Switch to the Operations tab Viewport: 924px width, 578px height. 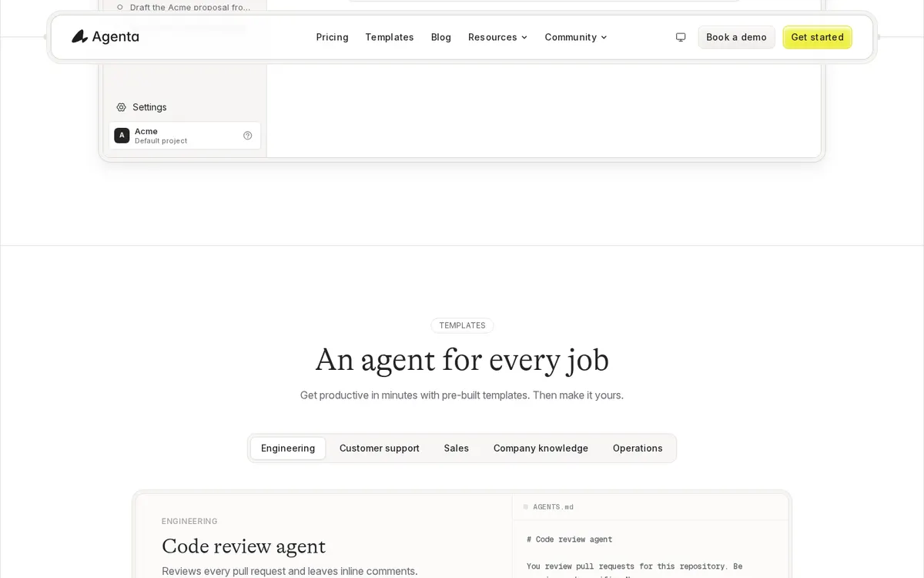[638, 449]
